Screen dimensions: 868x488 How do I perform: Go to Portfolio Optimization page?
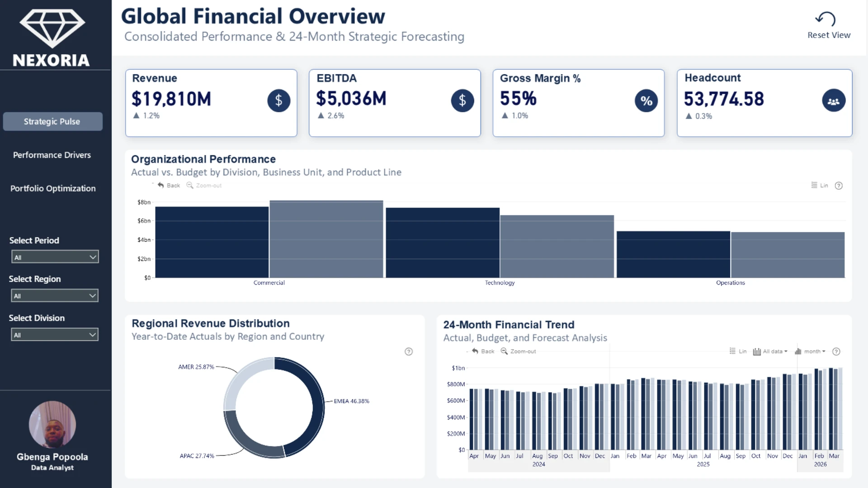pyautogui.click(x=53, y=188)
